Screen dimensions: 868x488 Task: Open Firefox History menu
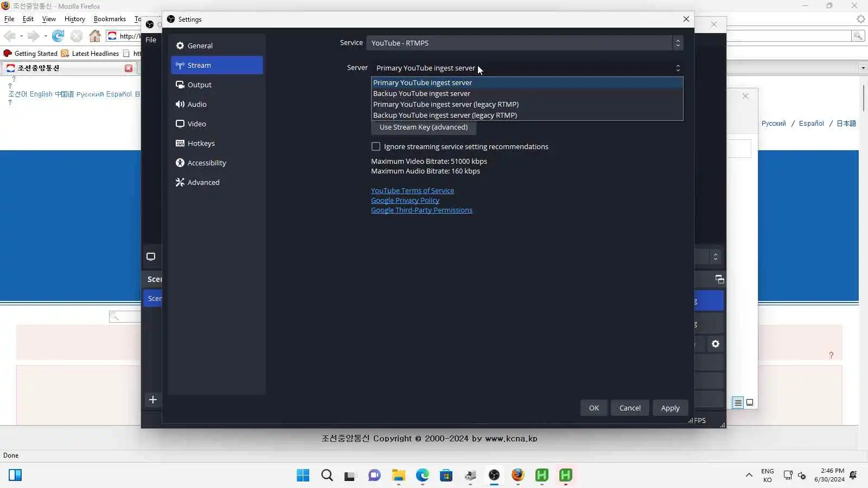[x=75, y=19]
